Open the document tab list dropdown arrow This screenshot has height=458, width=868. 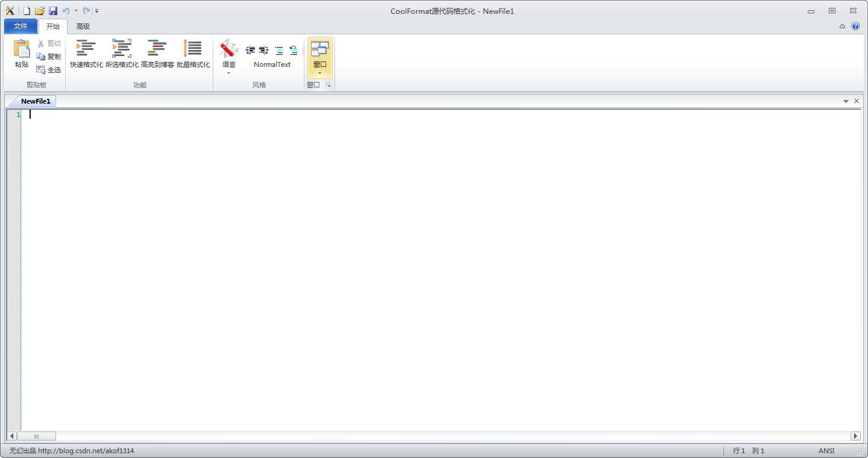click(846, 101)
